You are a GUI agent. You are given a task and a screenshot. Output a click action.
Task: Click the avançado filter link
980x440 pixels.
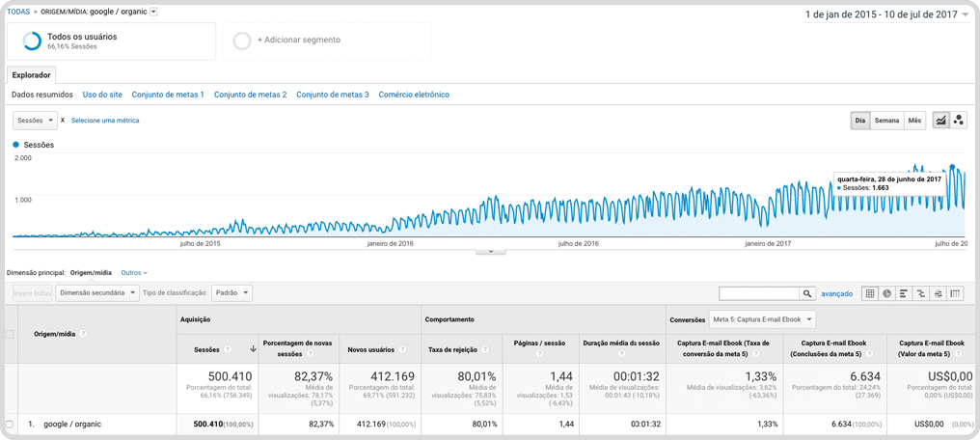pos(836,293)
